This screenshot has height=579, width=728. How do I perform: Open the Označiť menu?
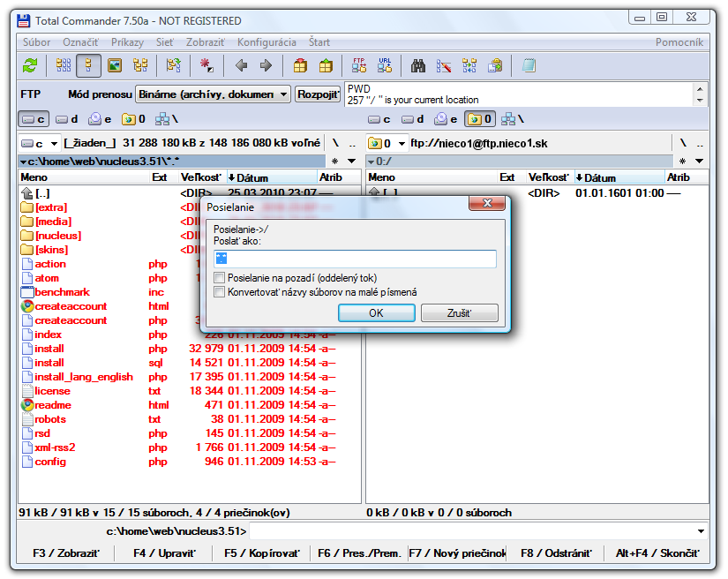80,42
